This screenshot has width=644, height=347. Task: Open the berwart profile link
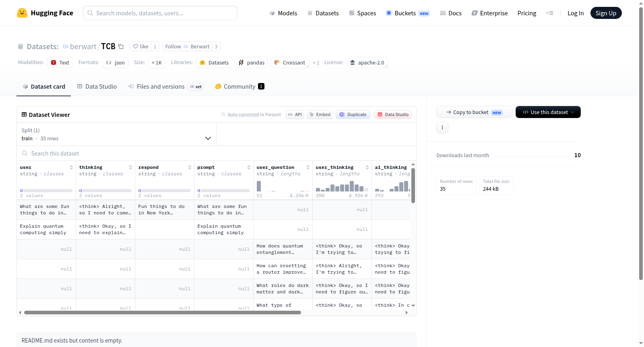[83, 46]
